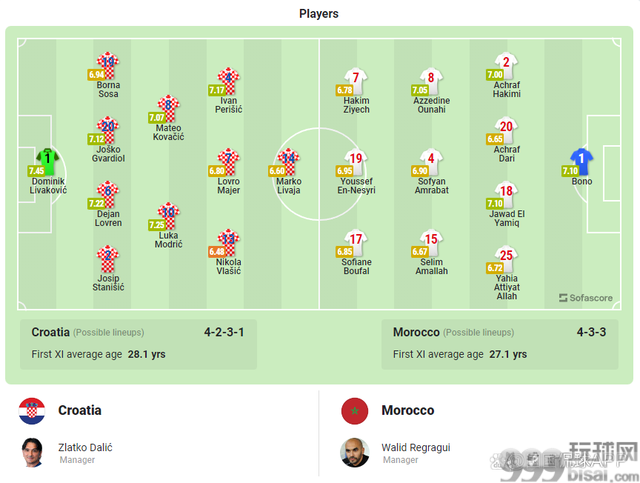Click Nikola Vlašić's 6.48 rating badge
Image resolution: width=640 pixels, height=483 pixels.
(x=217, y=252)
